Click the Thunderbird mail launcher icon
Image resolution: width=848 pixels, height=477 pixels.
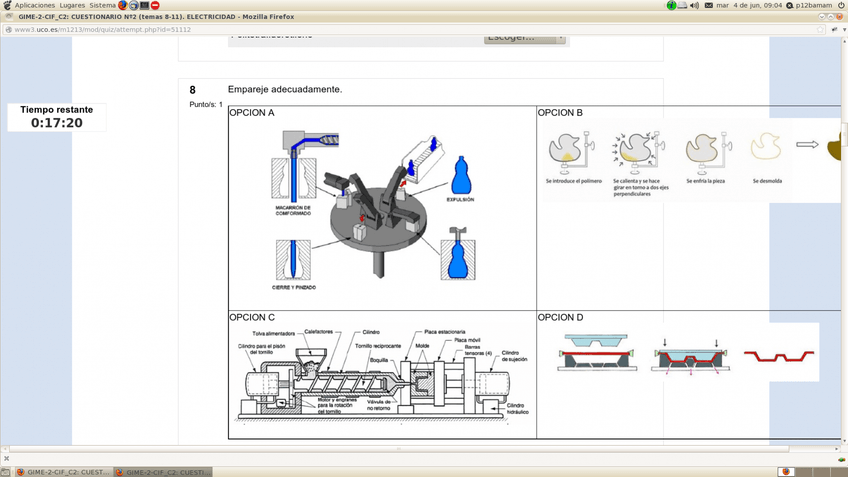pyautogui.click(x=134, y=5)
